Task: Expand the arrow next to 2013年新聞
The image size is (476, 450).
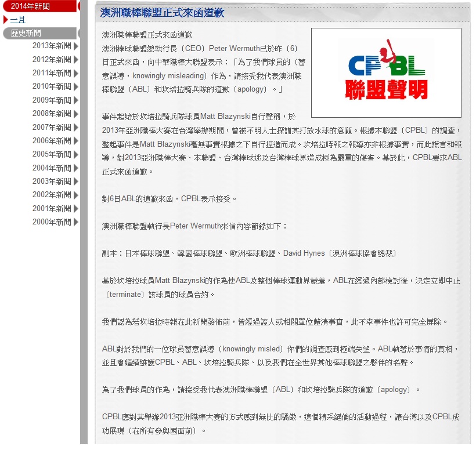Action: (76, 46)
